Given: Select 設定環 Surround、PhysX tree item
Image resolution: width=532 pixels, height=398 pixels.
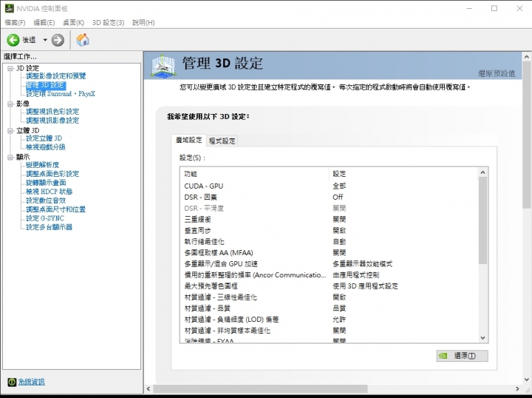Looking at the screenshot, I should [x=61, y=94].
